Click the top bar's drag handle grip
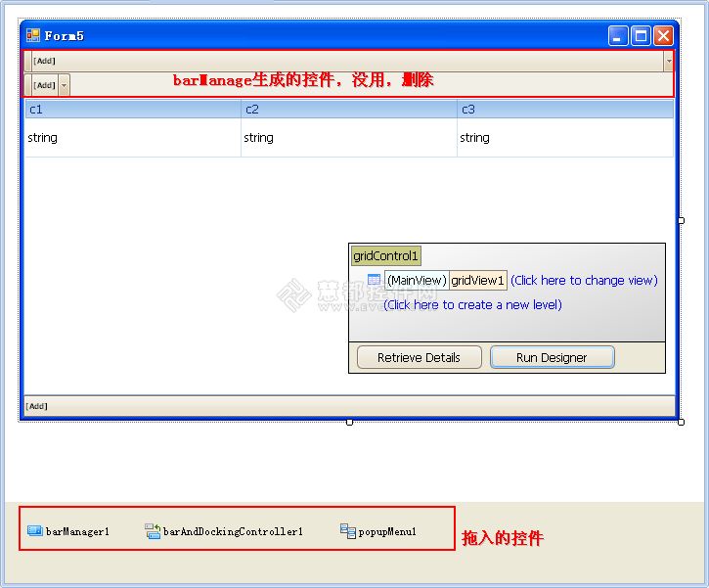Image resolution: width=709 pixels, height=588 pixels. coord(28,61)
